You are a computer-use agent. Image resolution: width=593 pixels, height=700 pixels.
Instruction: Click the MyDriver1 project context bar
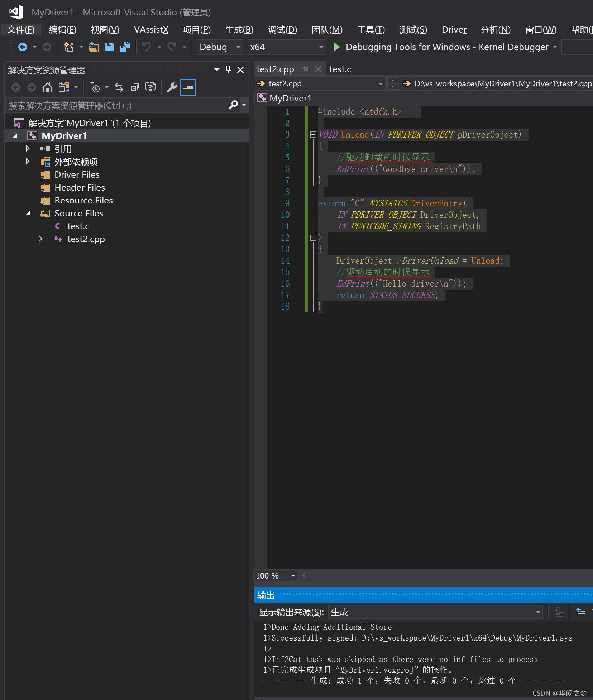423,98
